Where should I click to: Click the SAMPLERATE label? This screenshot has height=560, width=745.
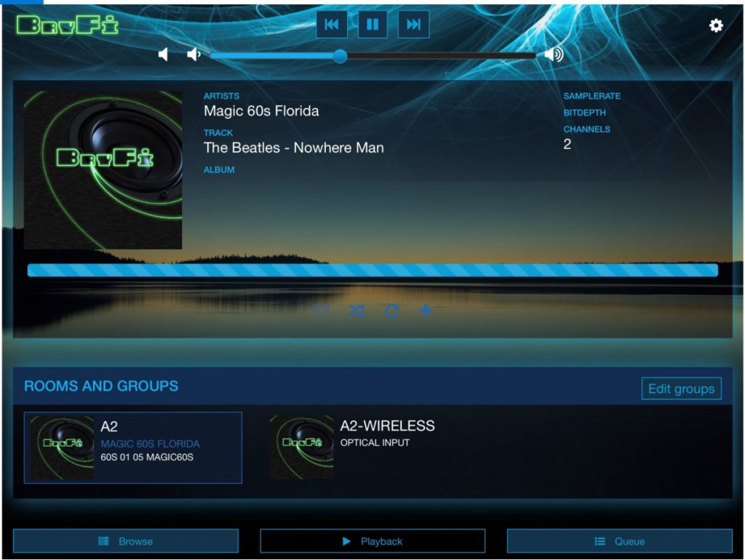592,96
